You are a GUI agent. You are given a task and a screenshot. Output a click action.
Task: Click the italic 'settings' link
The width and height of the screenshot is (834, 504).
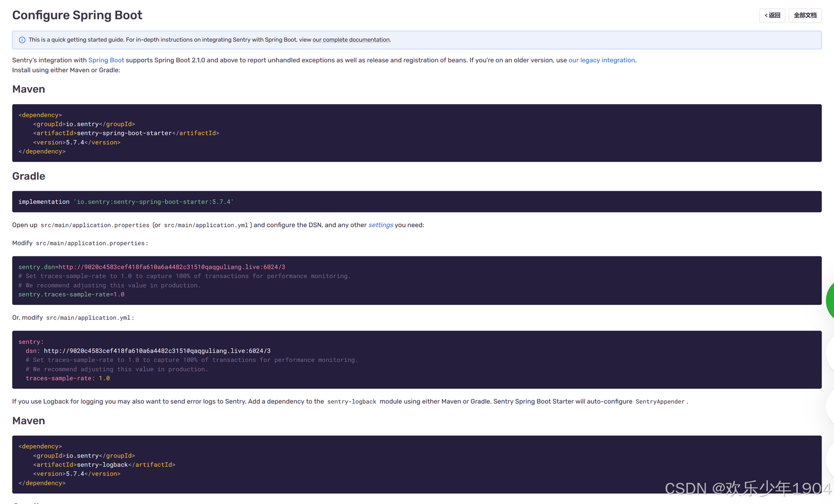point(381,225)
